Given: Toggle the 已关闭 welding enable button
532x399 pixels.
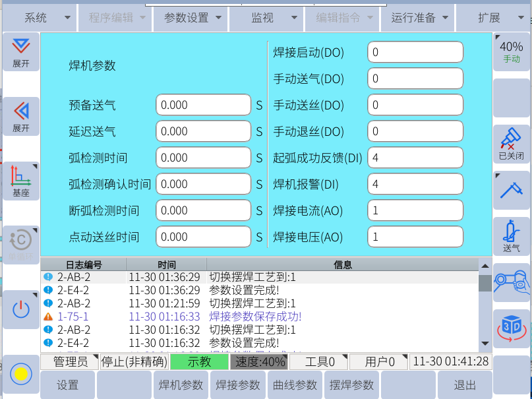Looking at the screenshot, I should [x=511, y=144].
